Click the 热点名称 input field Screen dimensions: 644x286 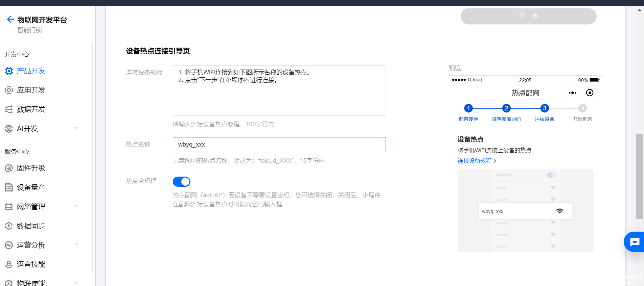pos(279,145)
